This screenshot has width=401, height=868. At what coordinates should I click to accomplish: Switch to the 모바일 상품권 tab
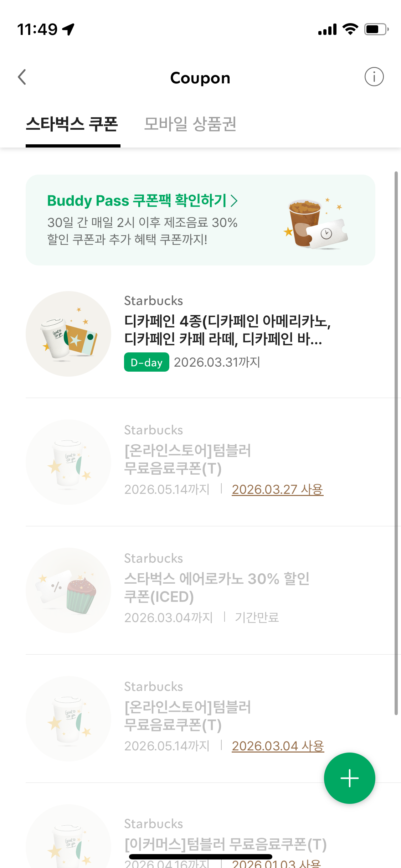[x=190, y=124]
